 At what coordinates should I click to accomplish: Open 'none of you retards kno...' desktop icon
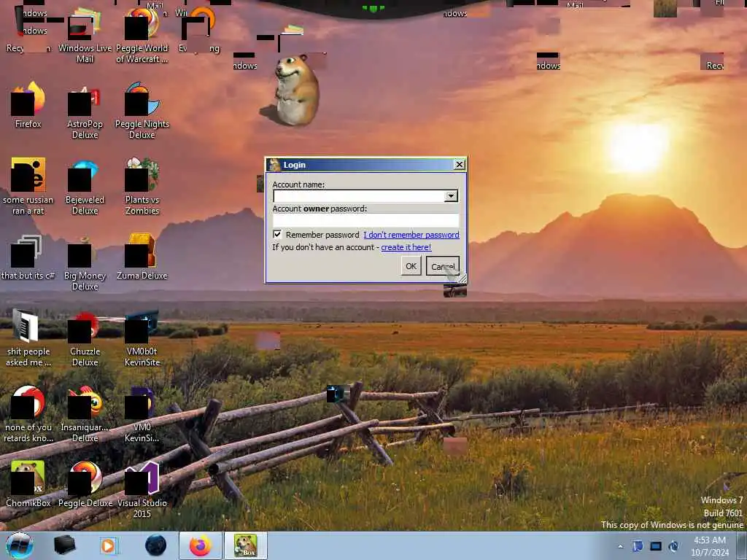point(28,414)
